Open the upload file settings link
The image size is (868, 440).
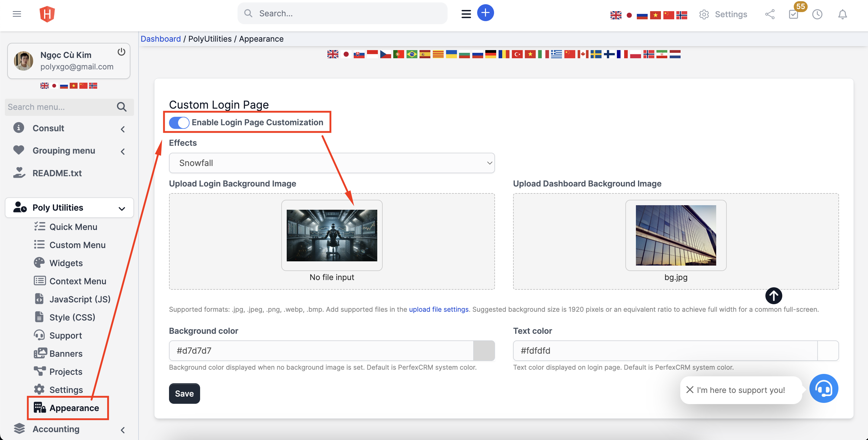tap(439, 309)
